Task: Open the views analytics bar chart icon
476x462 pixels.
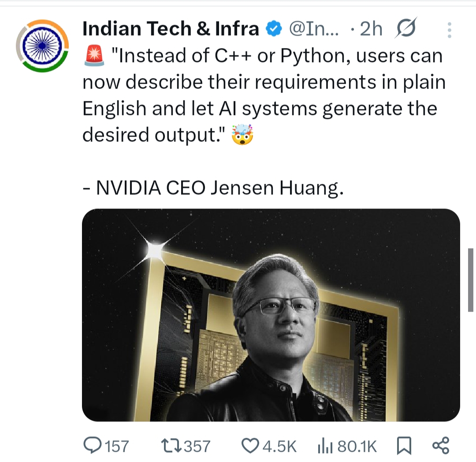Action: (x=325, y=446)
